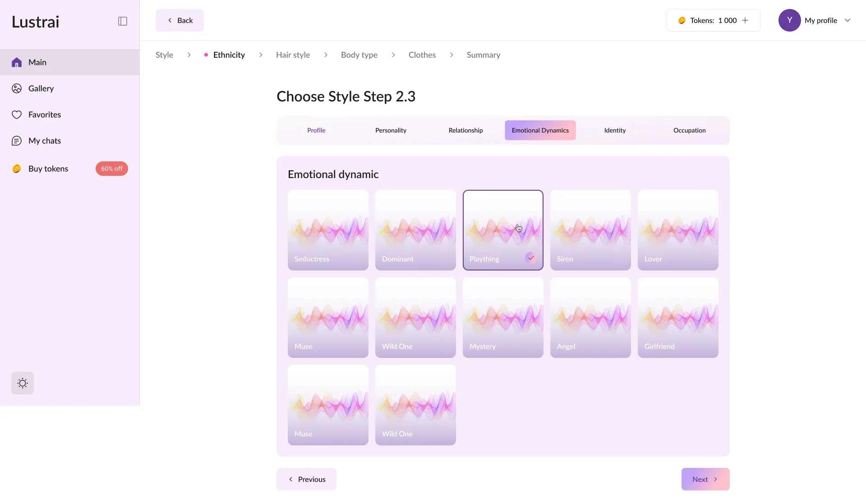Open My chats icon

tap(17, 141)
